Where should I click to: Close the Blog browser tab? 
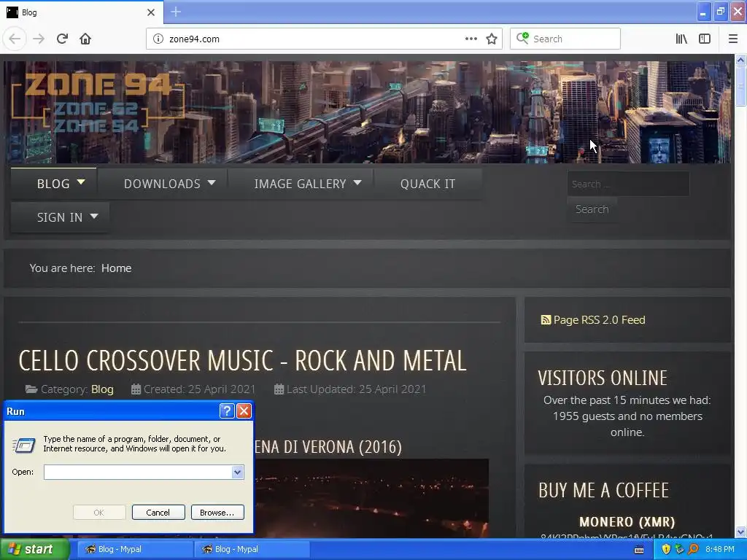(151, 12)
